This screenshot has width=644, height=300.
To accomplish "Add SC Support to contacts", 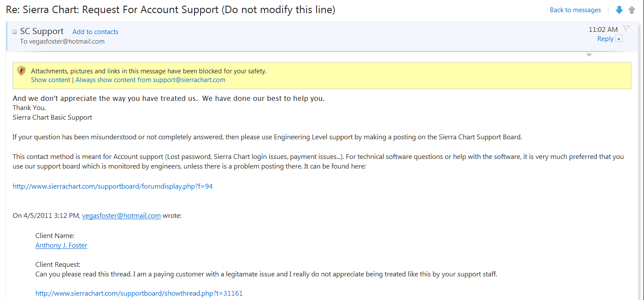I will 95,32.
